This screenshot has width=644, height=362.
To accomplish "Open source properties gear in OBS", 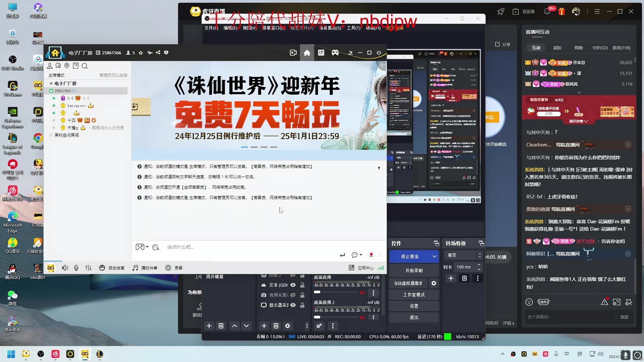I will pos(287,326).
